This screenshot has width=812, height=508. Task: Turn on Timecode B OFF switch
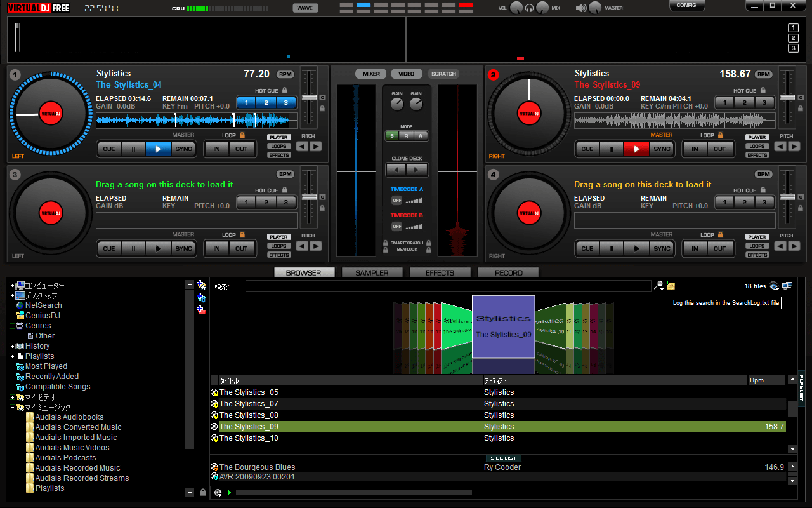396,226
